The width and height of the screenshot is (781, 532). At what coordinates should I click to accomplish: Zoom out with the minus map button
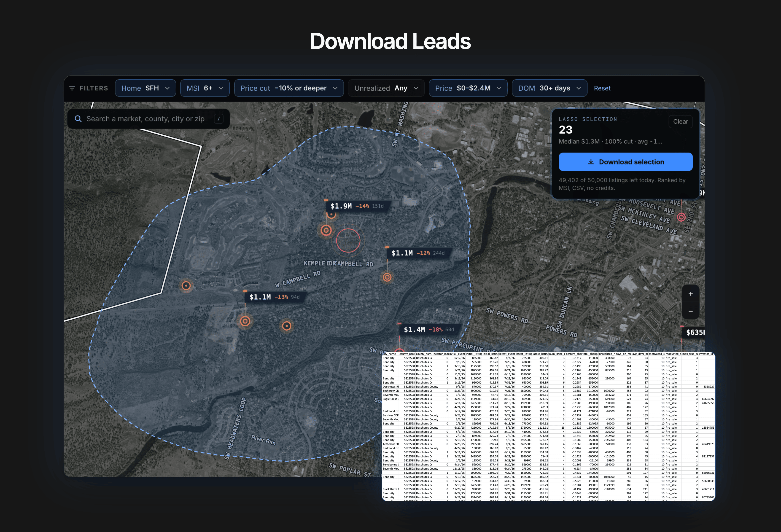tap(691, 311)
